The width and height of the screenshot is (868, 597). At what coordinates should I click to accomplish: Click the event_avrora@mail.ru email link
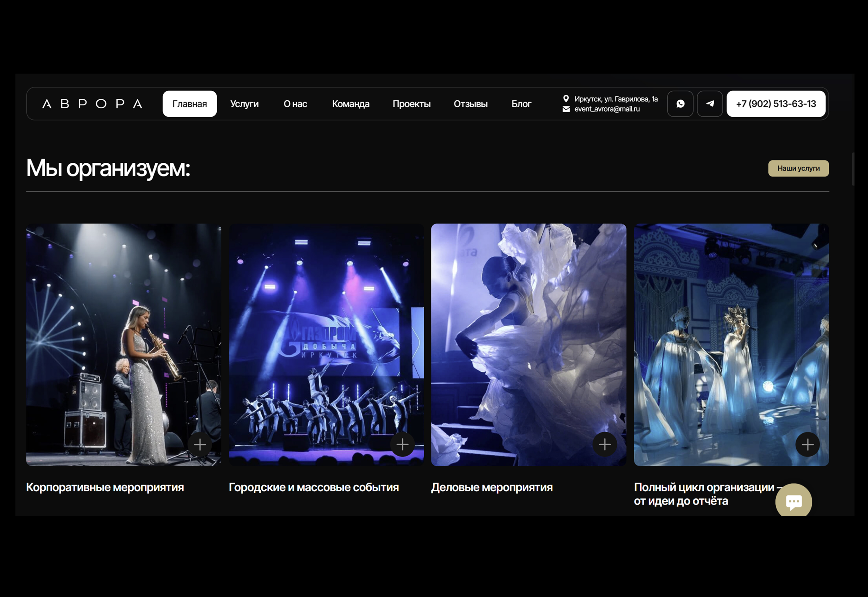point(607,109)
